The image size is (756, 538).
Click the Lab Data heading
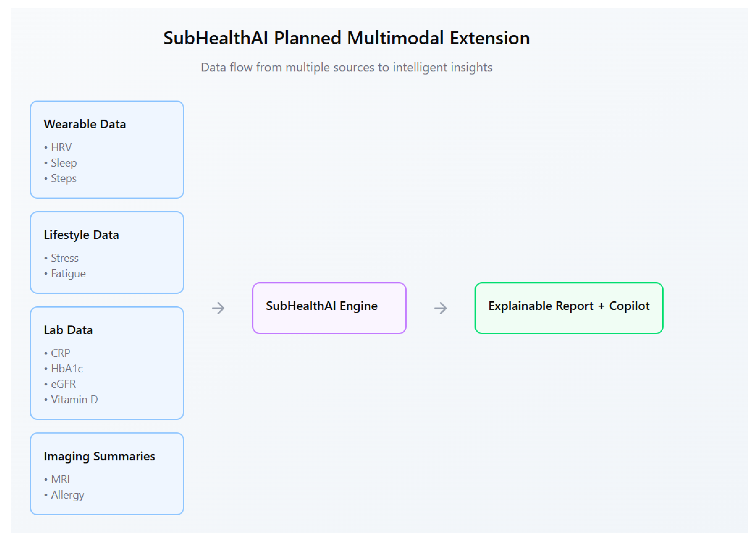(68, 330)
